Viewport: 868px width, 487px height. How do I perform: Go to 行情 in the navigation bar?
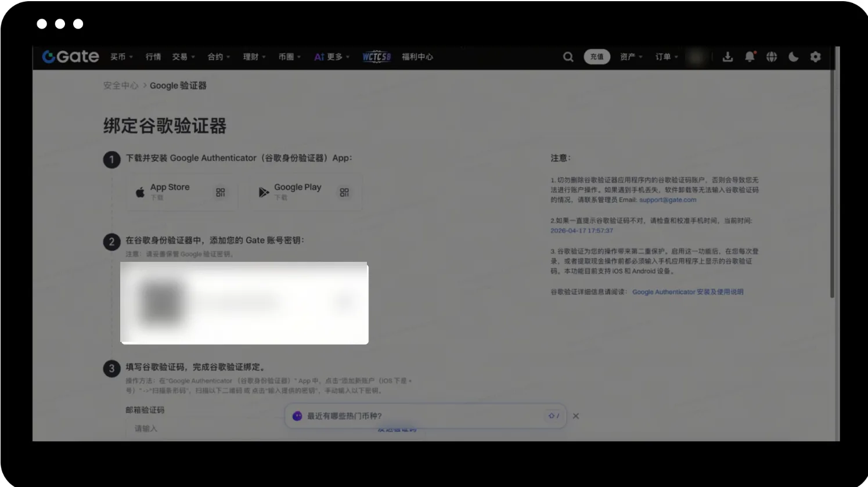[153, 57]
